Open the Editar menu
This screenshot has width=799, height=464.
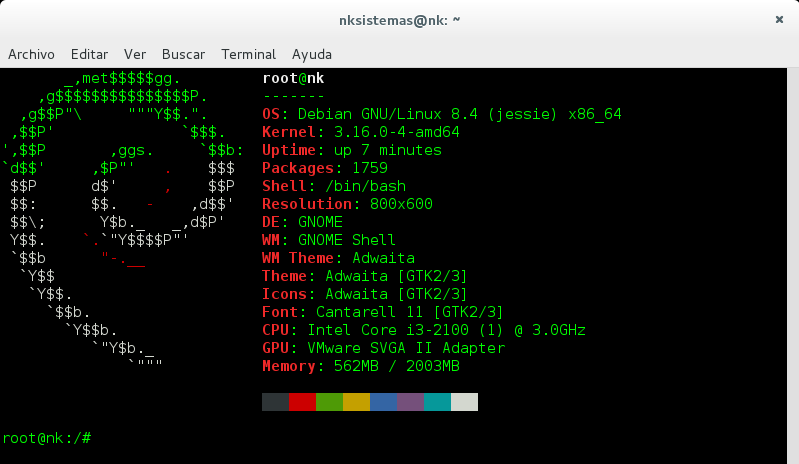(x=89, y=54)
